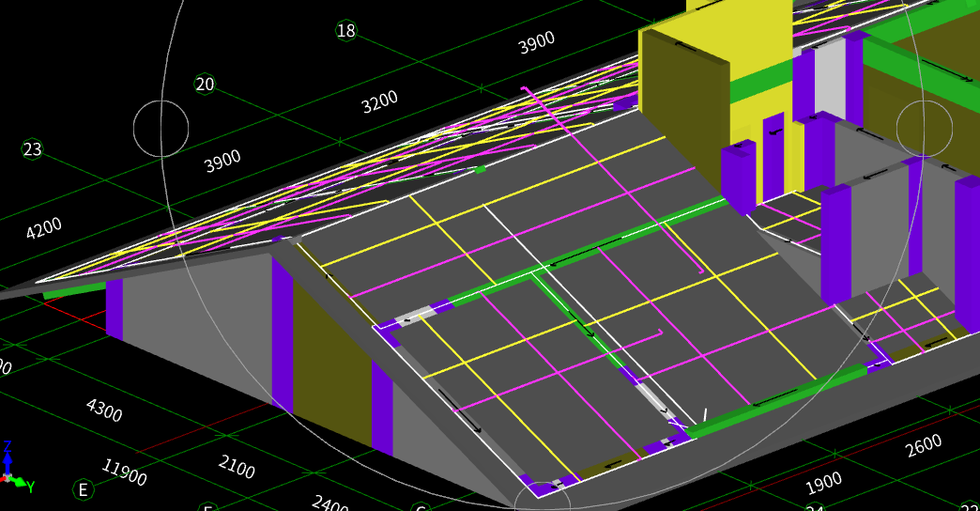This screenshot has width=980, height=511.
Task: Select grid bubble 18
Action: [345, 31]
